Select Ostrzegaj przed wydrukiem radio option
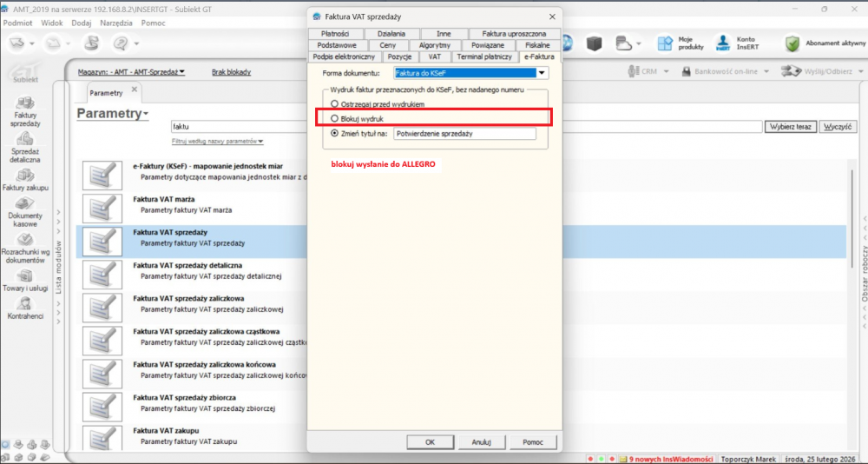Image resolution: width=868 pixels, height=464 pixels. click(x=334, y=103)
